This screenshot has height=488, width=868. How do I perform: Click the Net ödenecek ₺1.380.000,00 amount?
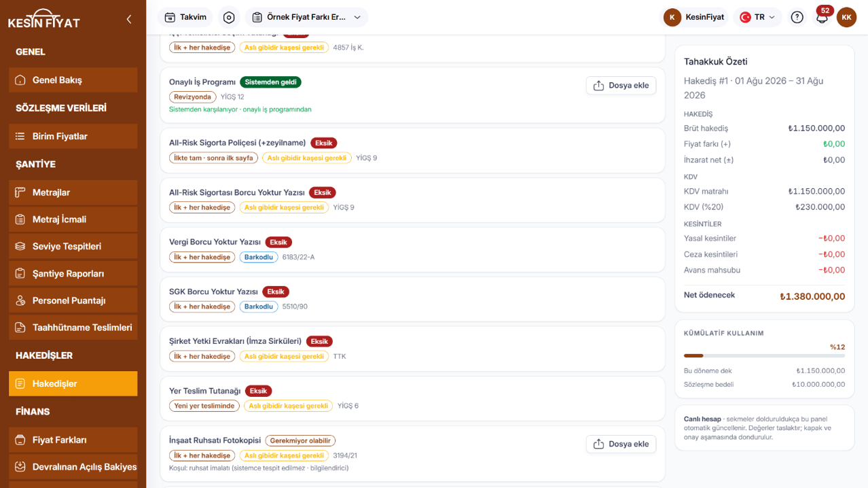[812, 296]
